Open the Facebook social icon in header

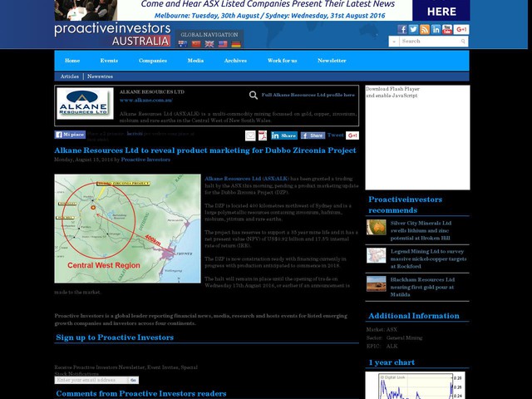[402, 30]
